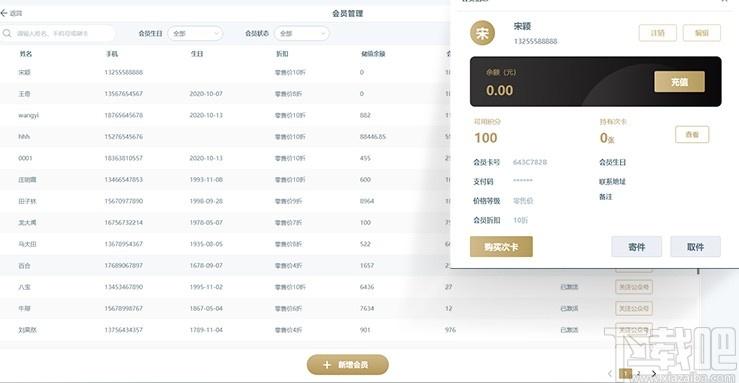Open the 会员生日 dropdown
This screenshot has height=383, width=739.
tap(196, 33)
